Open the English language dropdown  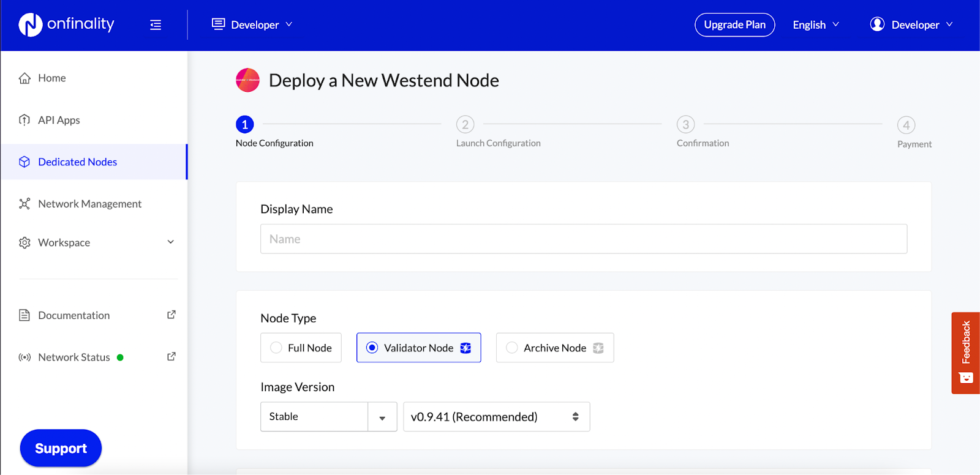tap(816, 24)
